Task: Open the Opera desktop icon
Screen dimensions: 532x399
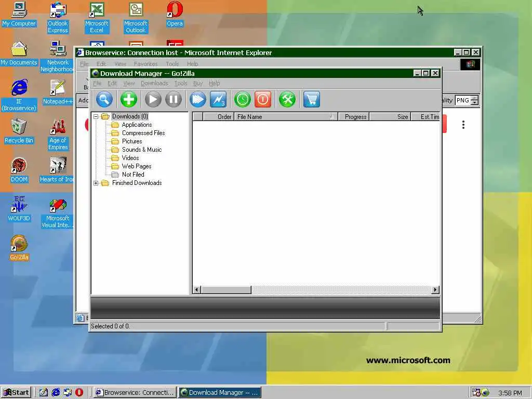Action: click(175, 14)
